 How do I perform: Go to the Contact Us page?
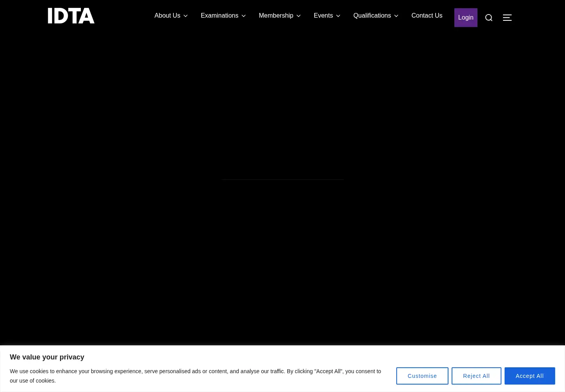click(427, 16)
